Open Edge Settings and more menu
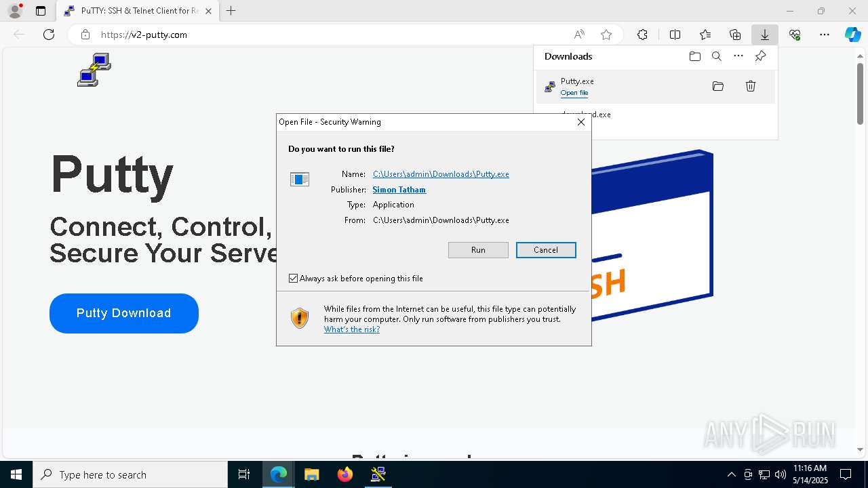 pos(825,35)
